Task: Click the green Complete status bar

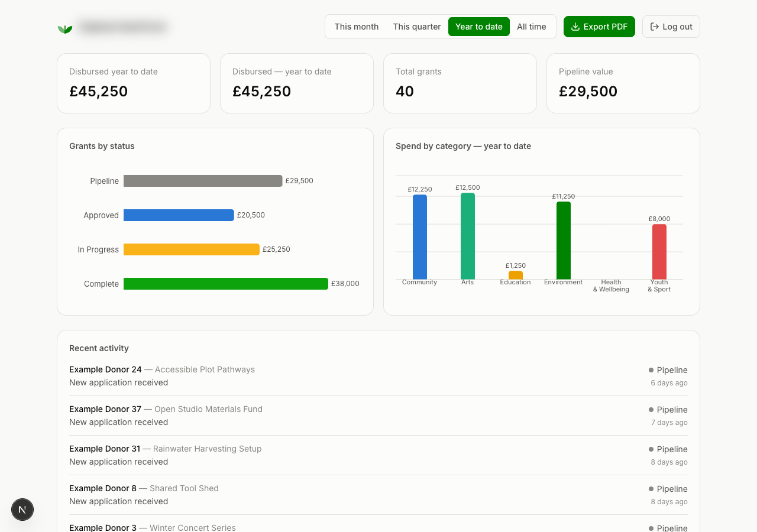Action: coord(226,284)
